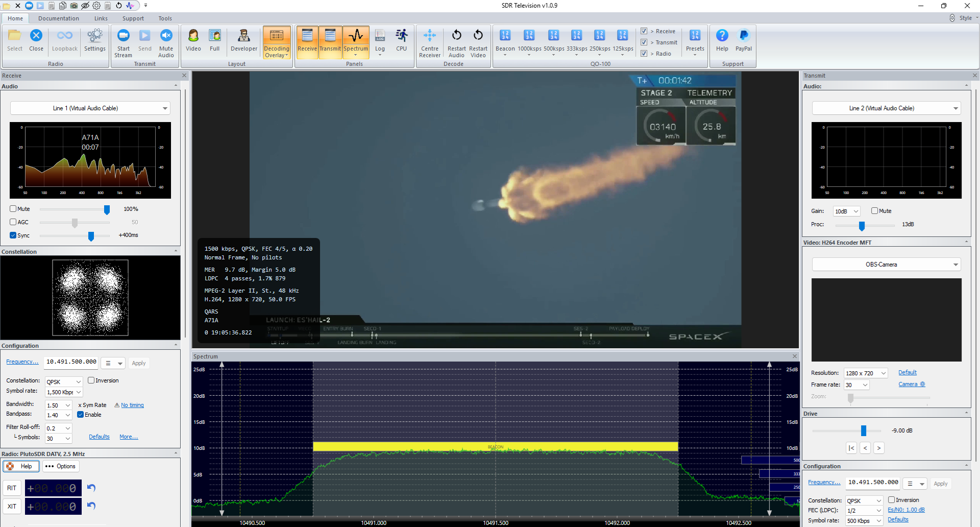Screen dimensions: 980x527
Task: Open the receive Constellation QPSK dropdown
Action: click(64, 382)
